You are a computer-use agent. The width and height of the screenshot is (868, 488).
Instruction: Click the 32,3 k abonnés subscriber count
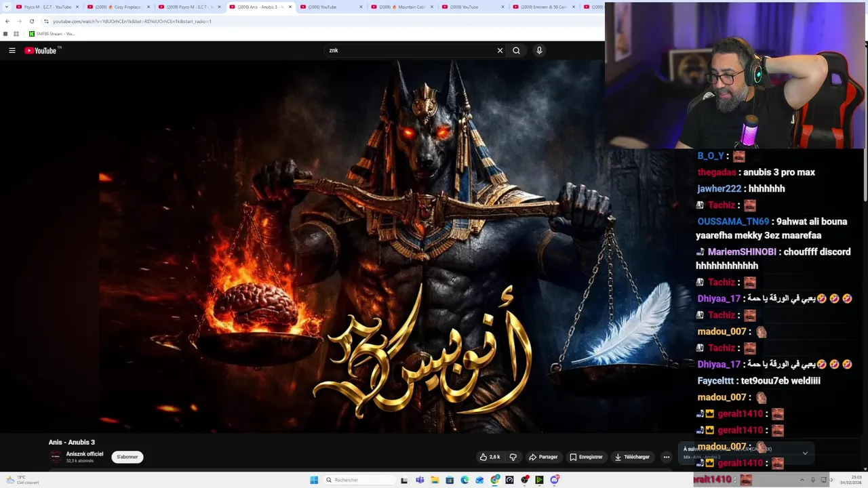point(80,461)
